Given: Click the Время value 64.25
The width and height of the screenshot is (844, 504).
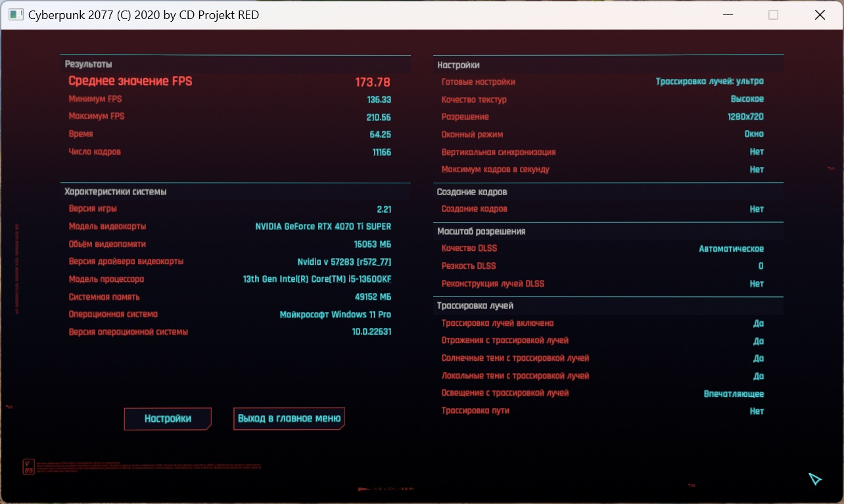Looking at the screenshot, I should tap(381, 135).
